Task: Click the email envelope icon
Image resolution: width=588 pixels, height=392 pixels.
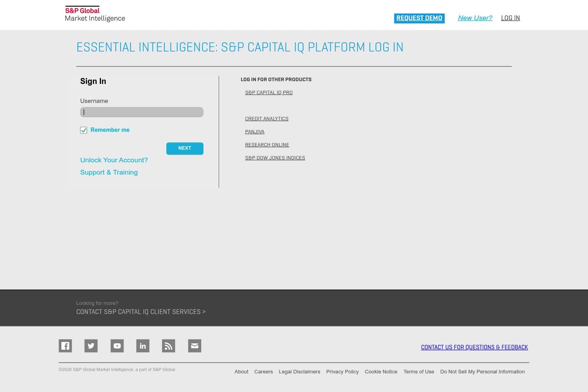Action: 195,346
